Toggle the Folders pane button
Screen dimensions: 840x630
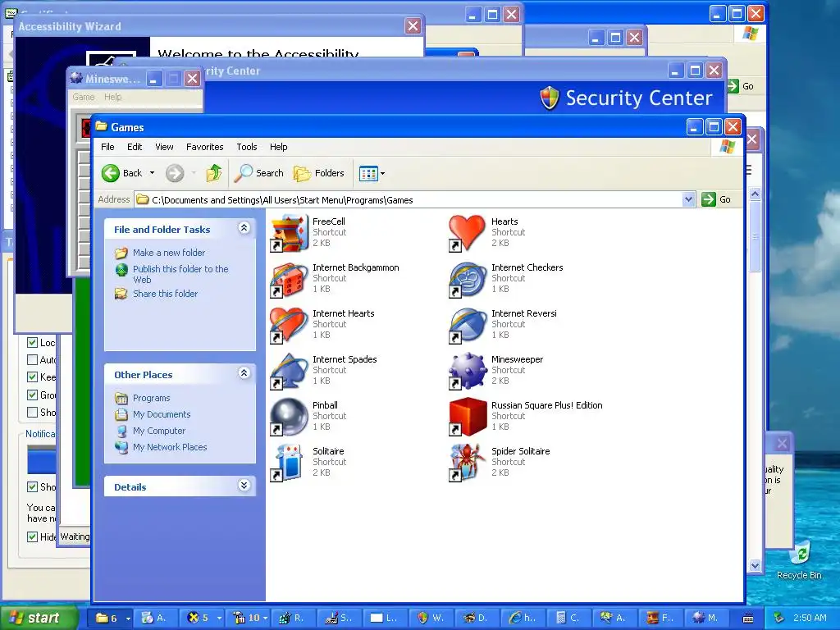click(x=319, y=173)
